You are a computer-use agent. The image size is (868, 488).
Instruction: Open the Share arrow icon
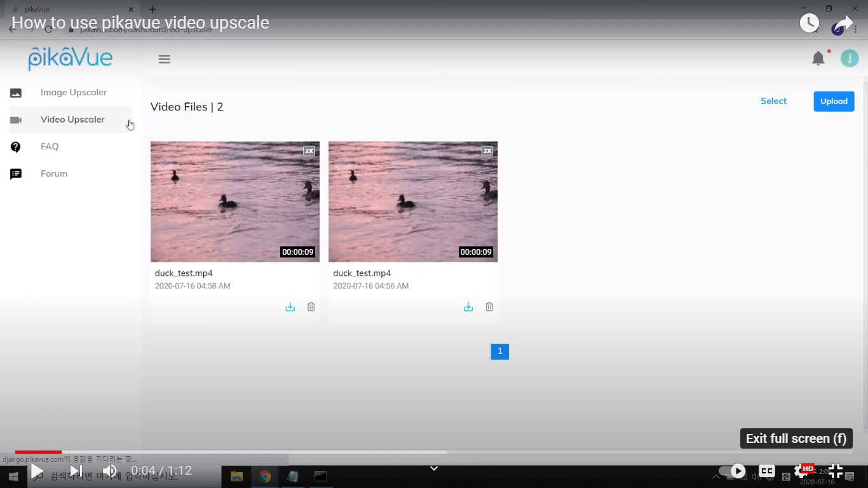tap(843, 24)
